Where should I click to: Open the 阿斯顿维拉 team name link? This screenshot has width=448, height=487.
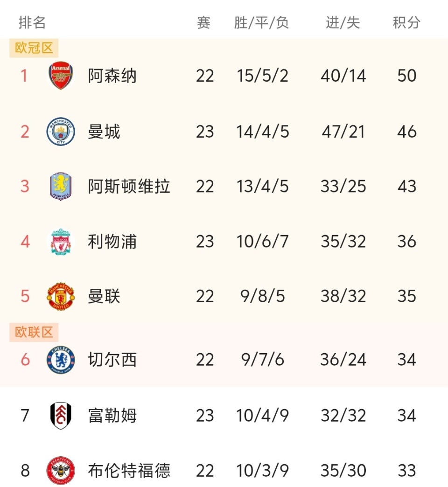[129, 187]
